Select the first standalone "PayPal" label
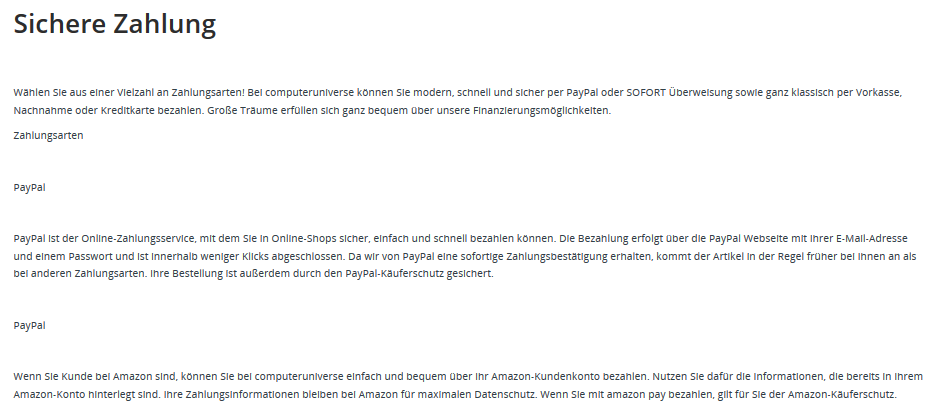The width and height of the screenshot is (935, 415). [29, 187]
